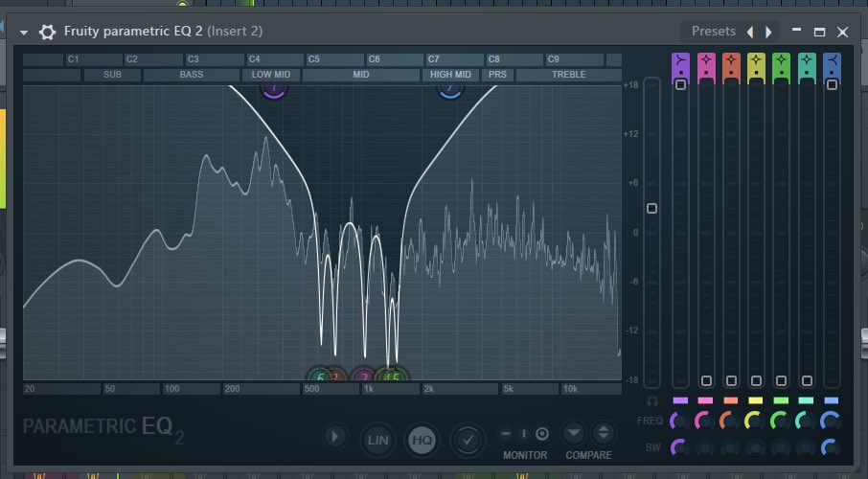Select the orange band 3 node on graph
The height and width of the screenshot is (479, 868).
336,376
